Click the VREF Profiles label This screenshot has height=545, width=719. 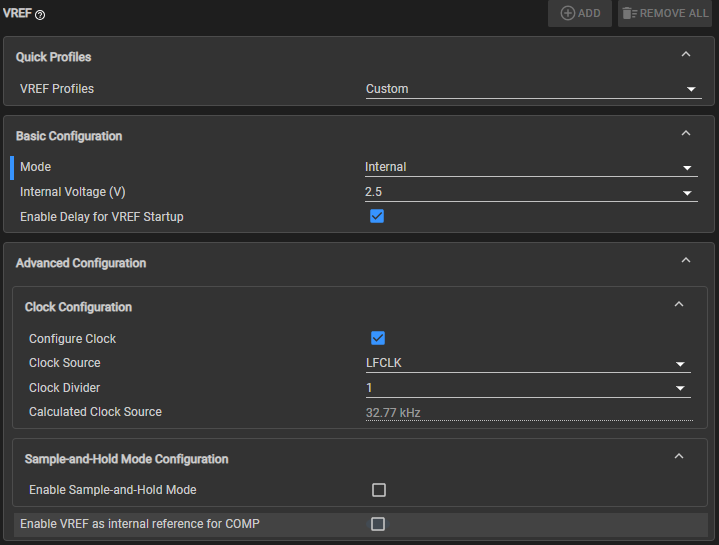57,89
